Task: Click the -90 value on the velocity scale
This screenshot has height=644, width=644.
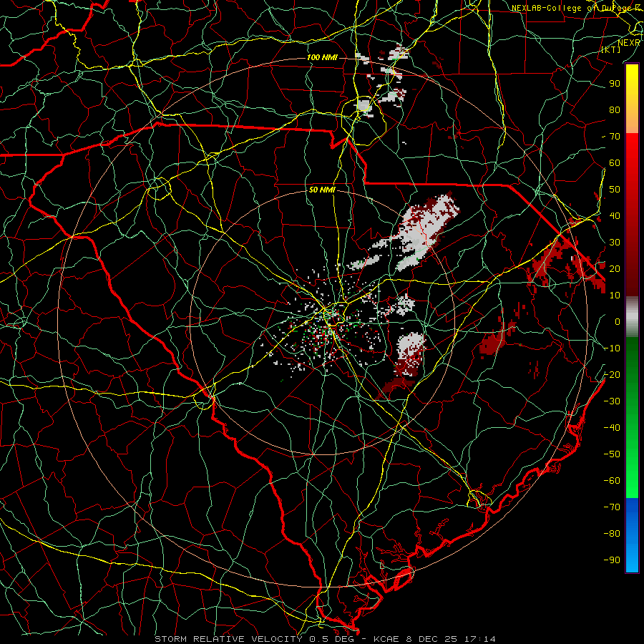Action: [612, 560]
